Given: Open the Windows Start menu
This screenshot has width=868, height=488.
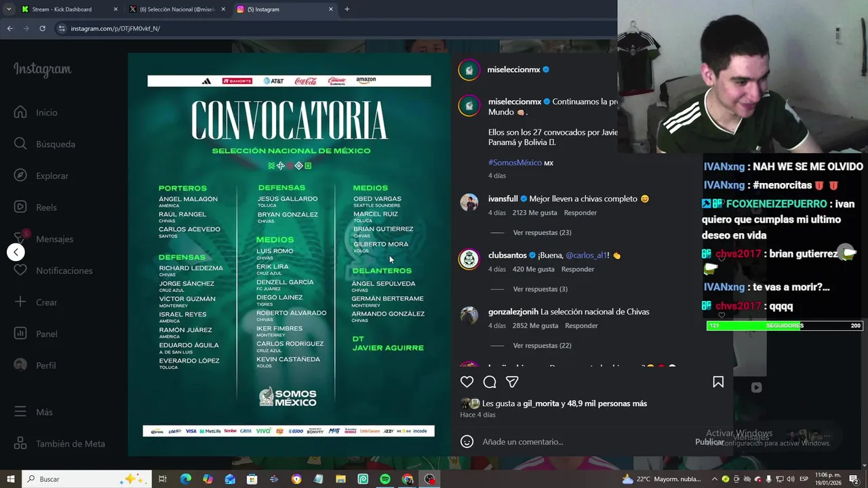Looking at the screenshot, I should [11, 479].
